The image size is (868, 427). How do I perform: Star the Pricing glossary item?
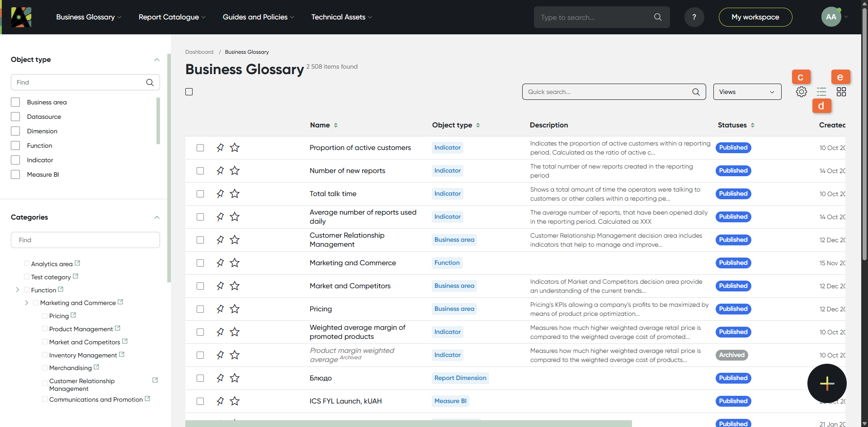235,309
